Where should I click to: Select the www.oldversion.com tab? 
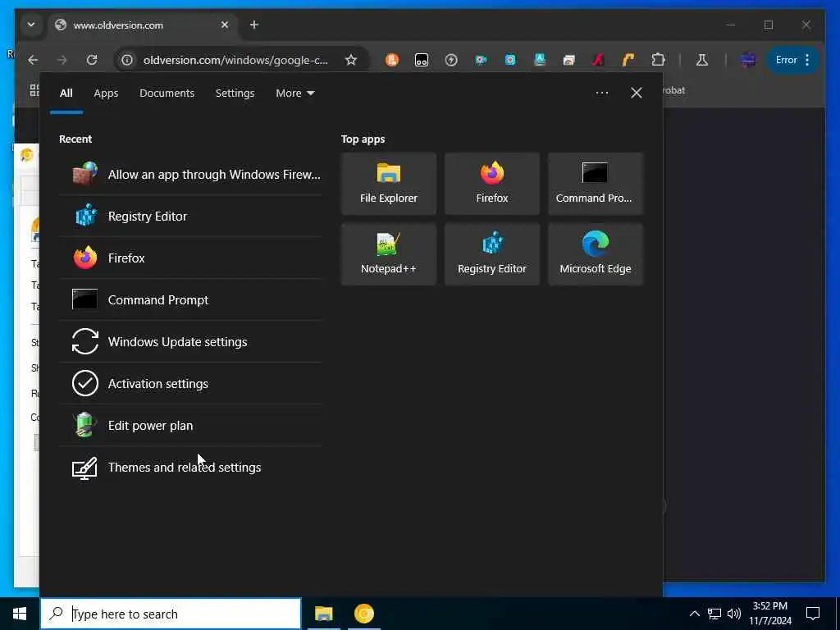coord(143,25)
